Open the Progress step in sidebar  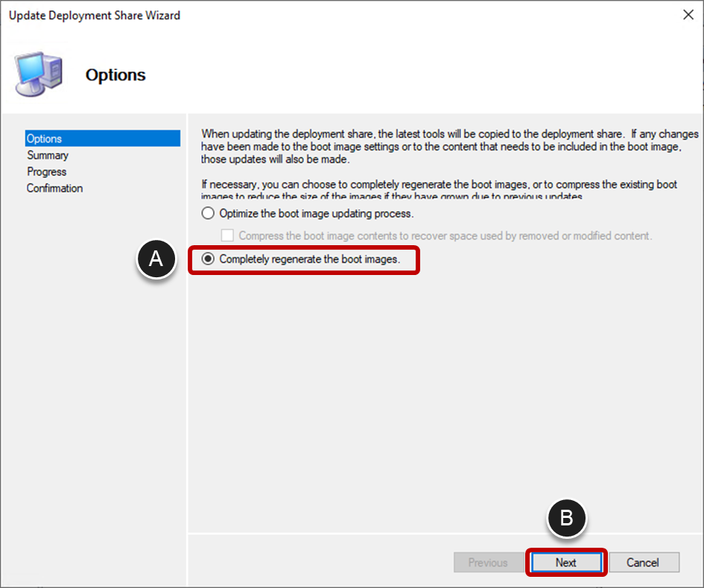(46, 171)
